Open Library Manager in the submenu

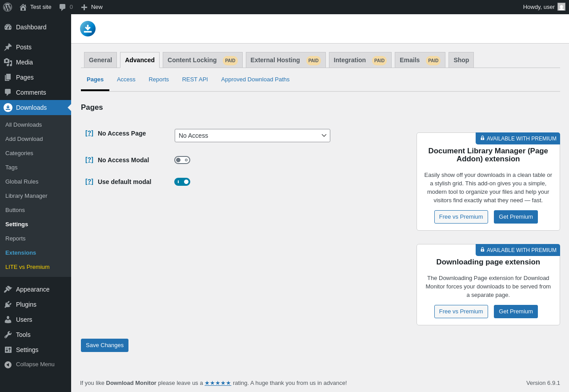[26, 196]
